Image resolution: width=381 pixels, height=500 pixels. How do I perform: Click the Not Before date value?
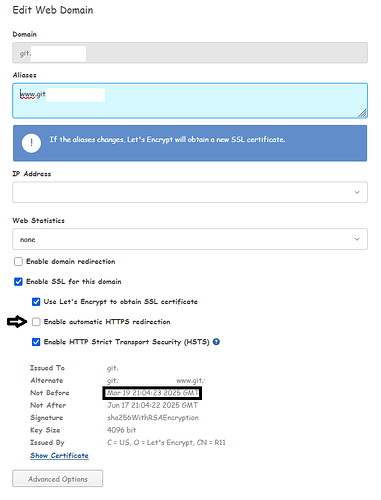152,393
